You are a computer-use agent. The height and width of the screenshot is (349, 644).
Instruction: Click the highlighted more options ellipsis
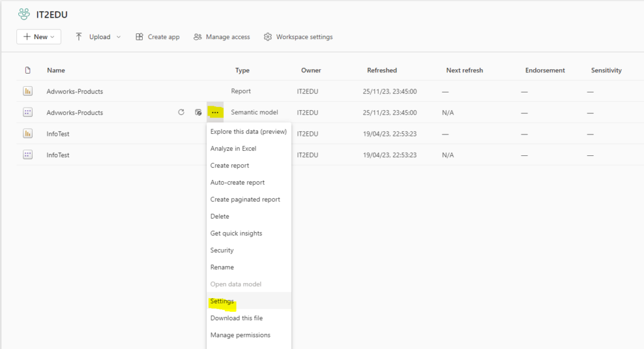(x=215, y=113)
